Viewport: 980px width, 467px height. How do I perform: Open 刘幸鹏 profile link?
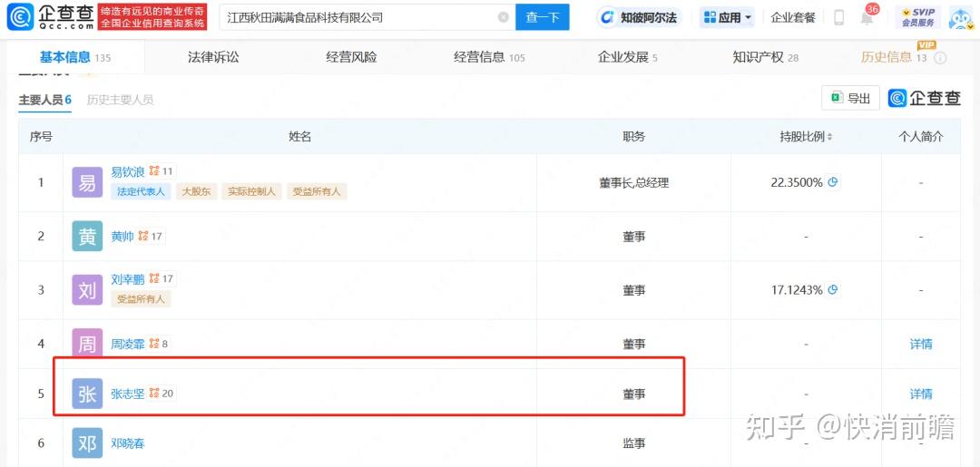pyautogui.click(x=128, y=278)
